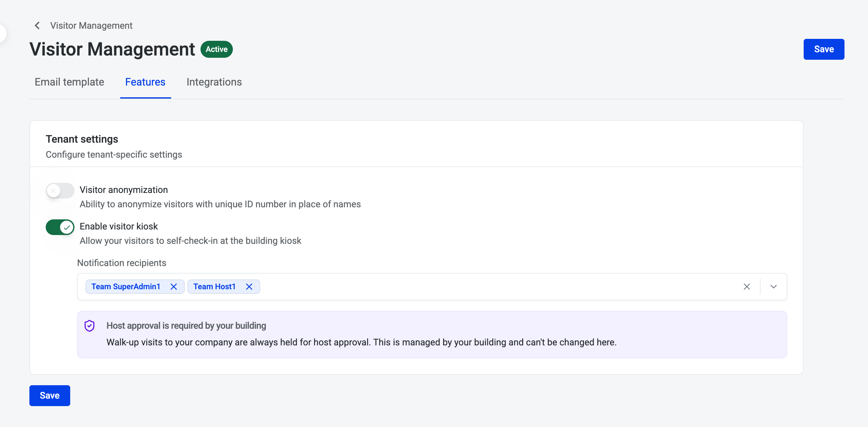Click the 'Tenant settings' heading
Screen dimensions: 868x427
(82, 139)
